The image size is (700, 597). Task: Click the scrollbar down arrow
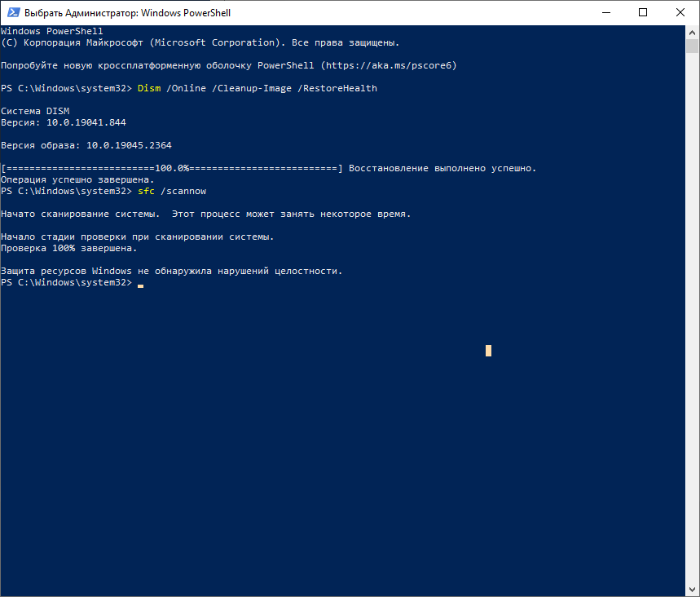pos(693,590)
